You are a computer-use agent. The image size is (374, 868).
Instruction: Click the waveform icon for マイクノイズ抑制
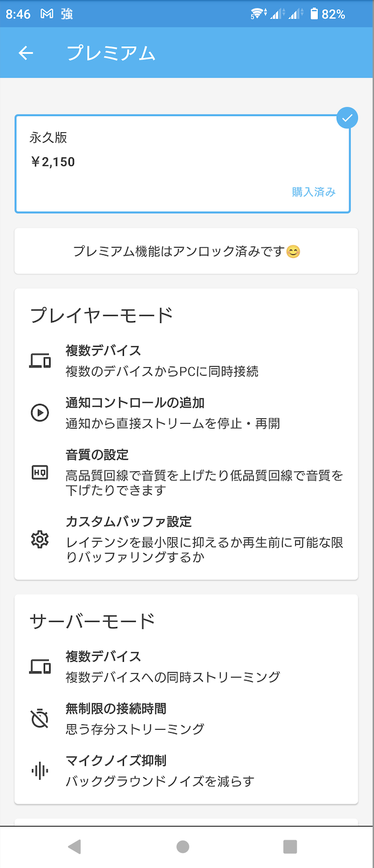click(40, 771)
